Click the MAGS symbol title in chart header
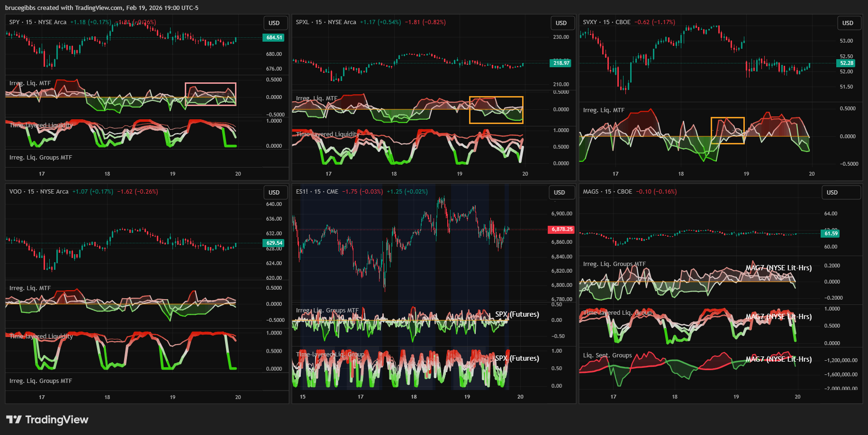The width and height of the screenshot is (868, 435). (591, 192)
